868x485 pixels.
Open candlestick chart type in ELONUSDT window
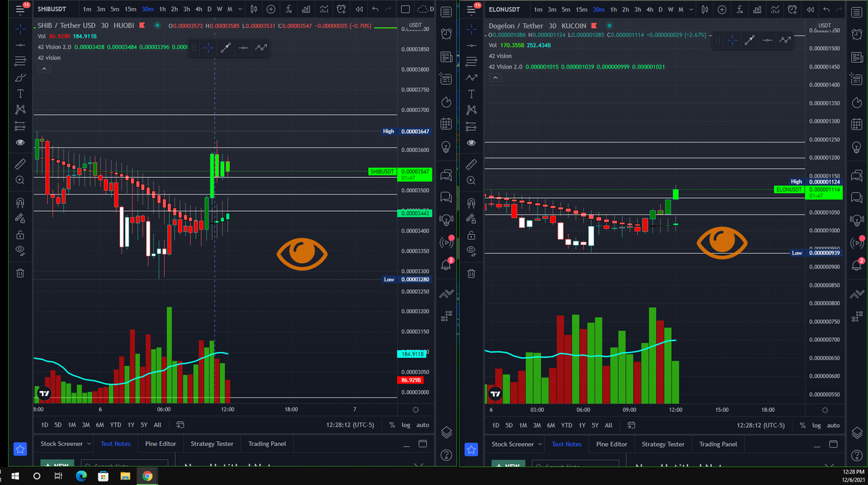[705, 9]
